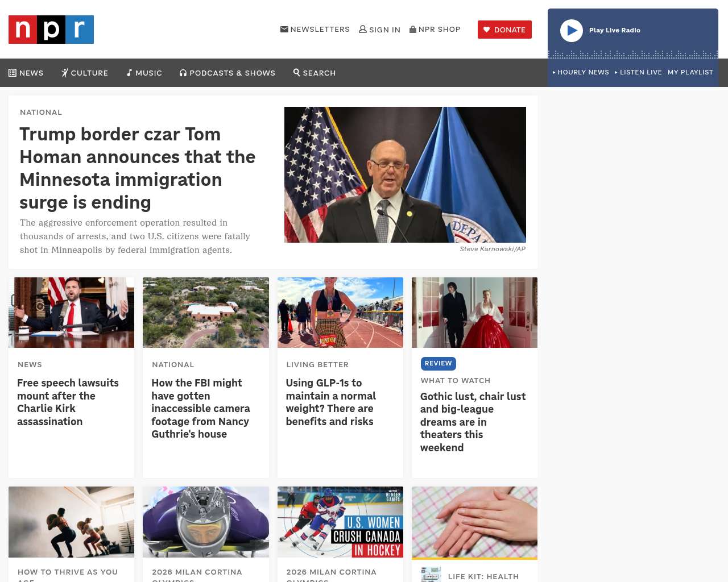Click the NPR Shop bag icon
The height and width of the screenshot is (582, 728).
(413, 29)
